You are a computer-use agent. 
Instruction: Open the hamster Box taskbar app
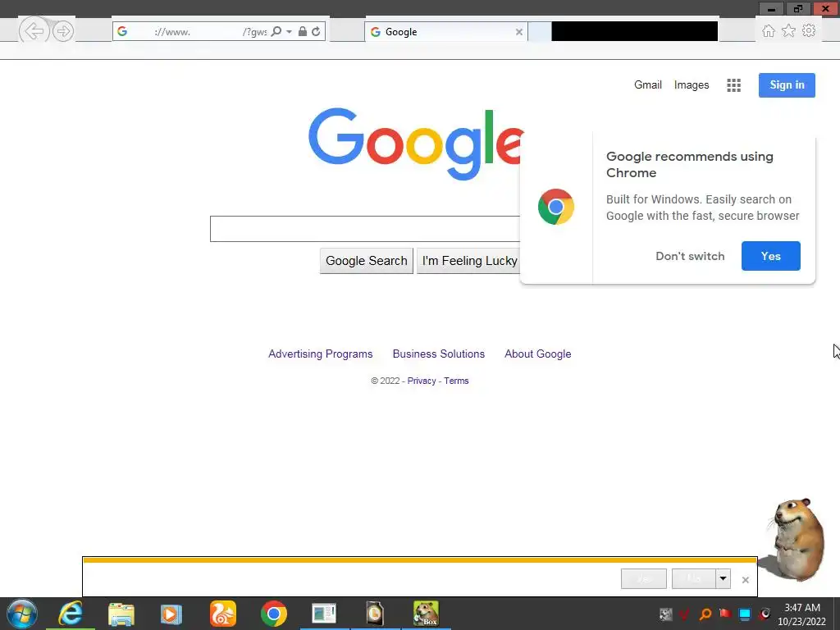point(426,614)
